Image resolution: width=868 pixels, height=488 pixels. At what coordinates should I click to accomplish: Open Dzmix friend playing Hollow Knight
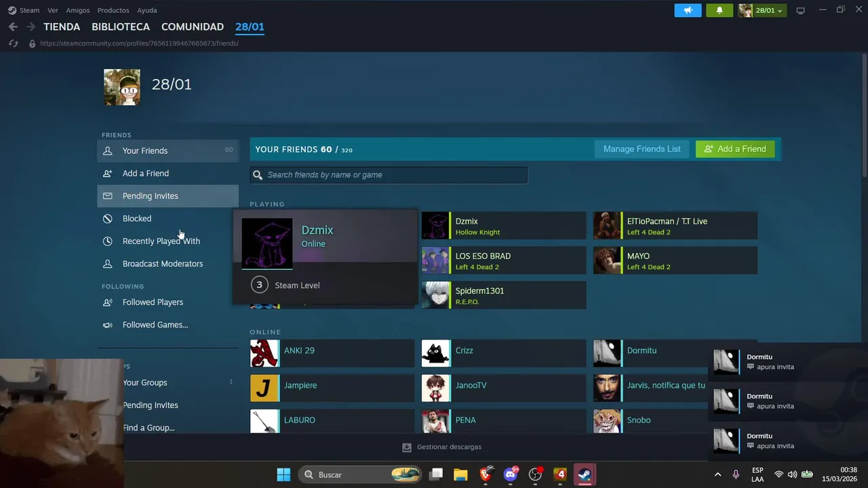click(x=504, y=226)
